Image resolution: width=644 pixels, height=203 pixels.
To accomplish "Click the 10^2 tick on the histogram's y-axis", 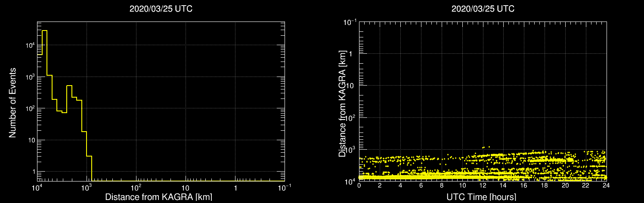I will 30,108.
